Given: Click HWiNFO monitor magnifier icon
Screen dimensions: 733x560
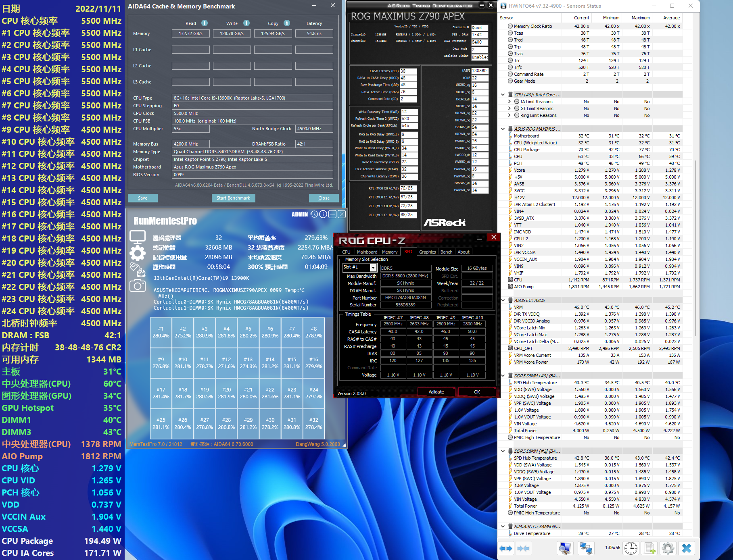Looking at the screenshot, I should (x=565, y=548).
